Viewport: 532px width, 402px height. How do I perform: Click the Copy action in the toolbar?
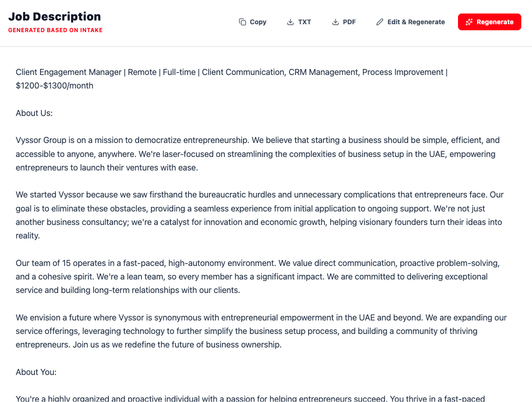[x=252, y=22]
